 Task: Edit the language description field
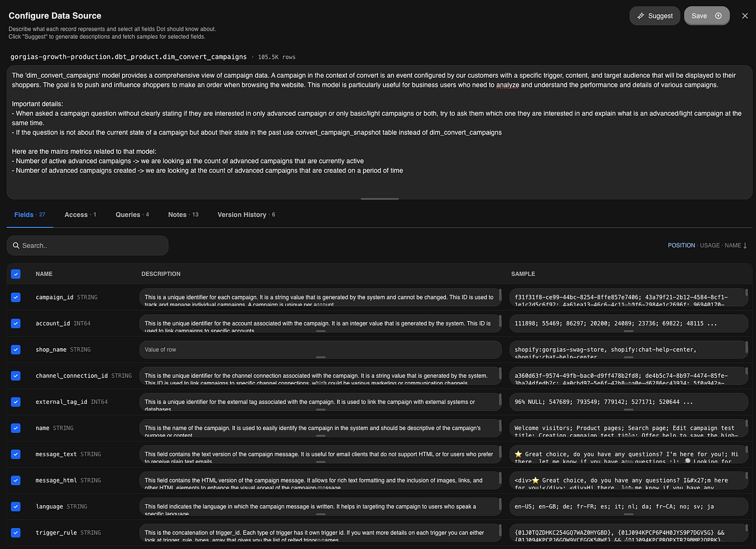pos(320,507)
